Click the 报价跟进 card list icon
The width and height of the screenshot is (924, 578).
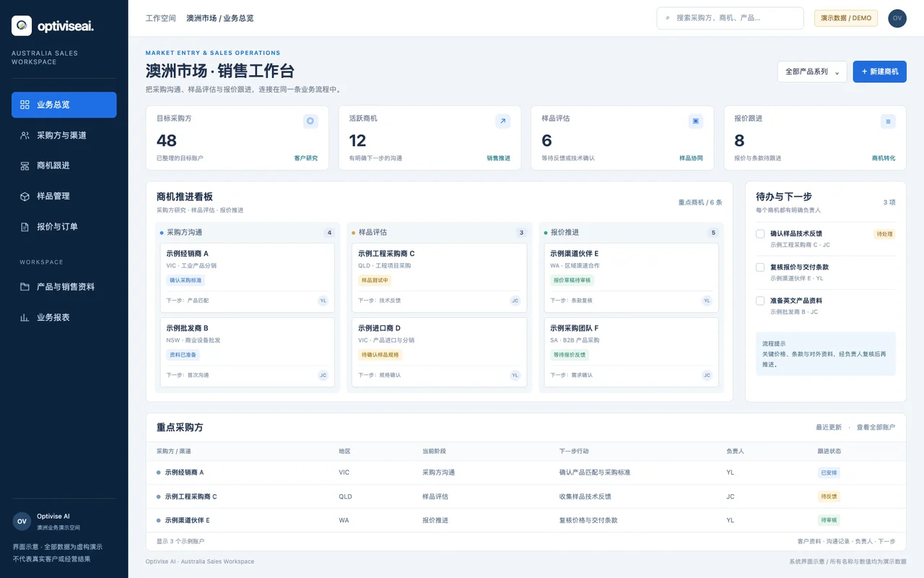tap(889, 121)
